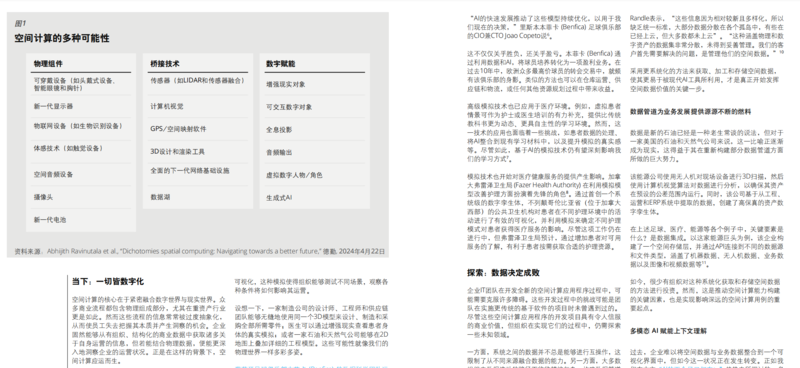This screenshot has width=800, height=368.
Task: Click the paragraph starting '企业IT团队在开发全新的'
Action: (x=544, y=311)
